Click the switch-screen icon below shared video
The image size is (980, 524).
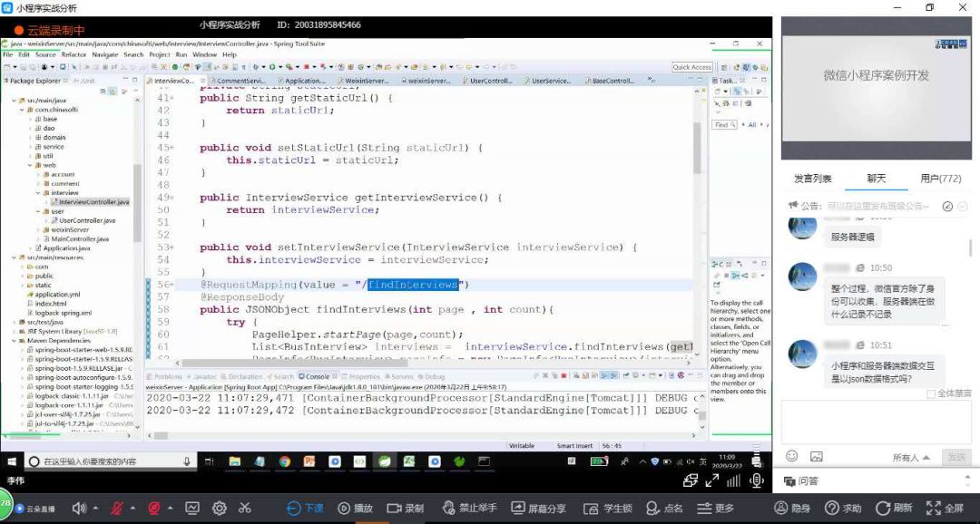tap(691, 480)
